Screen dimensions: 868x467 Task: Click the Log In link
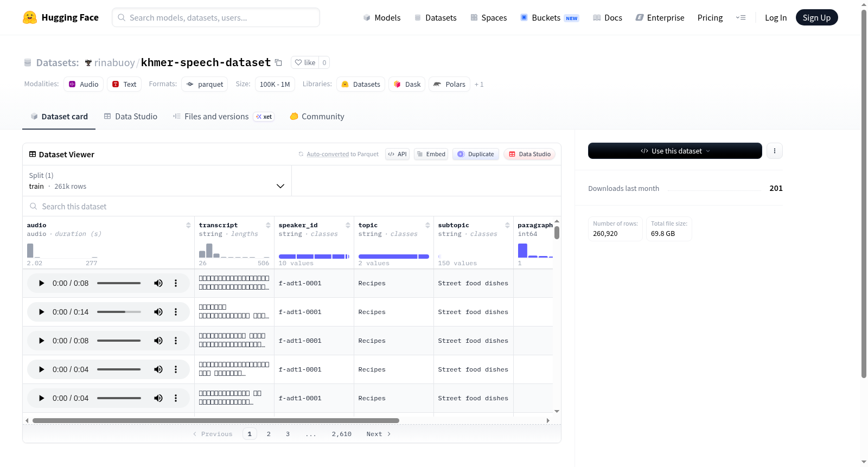coord(776,17)
